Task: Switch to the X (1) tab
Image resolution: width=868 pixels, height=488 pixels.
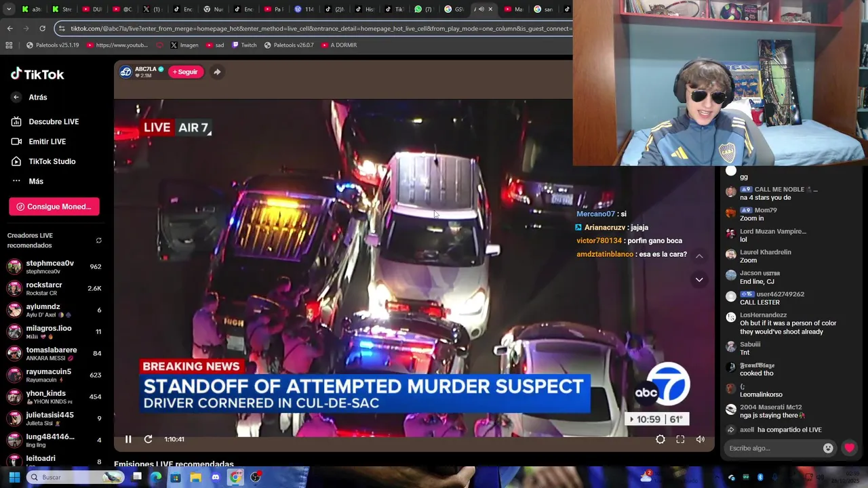Action: click(151, 9)
